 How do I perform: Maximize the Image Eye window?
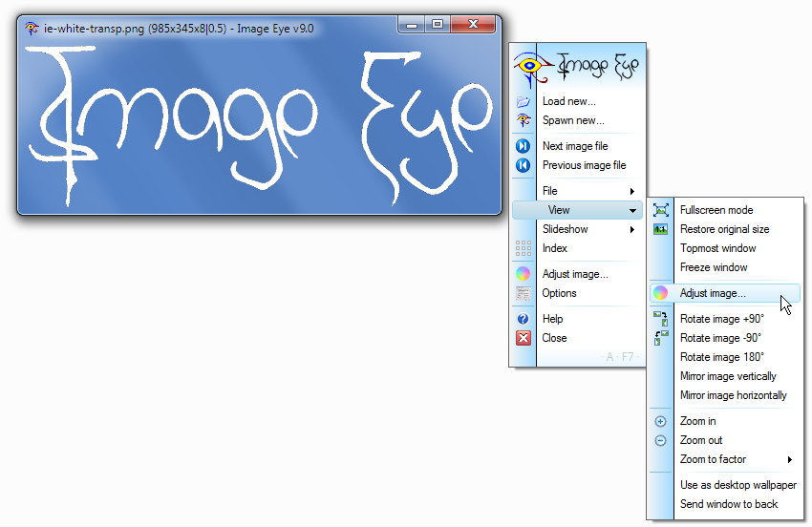click(x=438, y=24)
